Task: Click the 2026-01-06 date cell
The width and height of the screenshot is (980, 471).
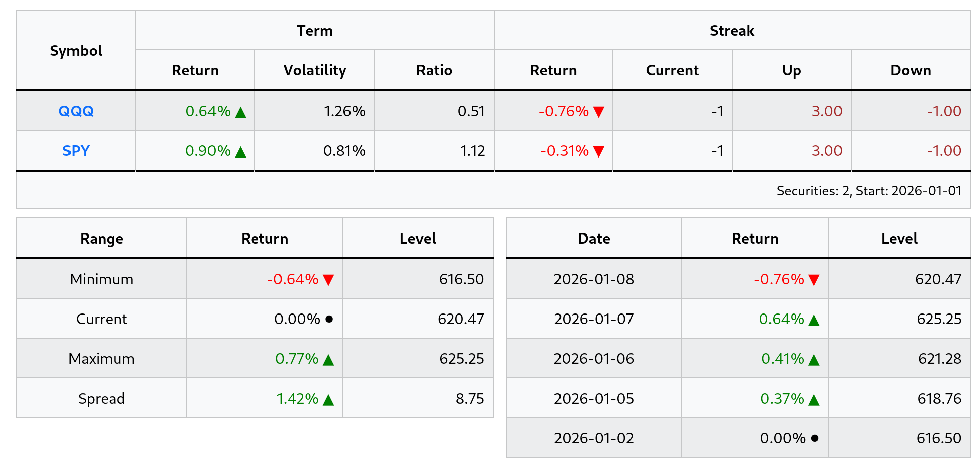Action: pos(594,358)
